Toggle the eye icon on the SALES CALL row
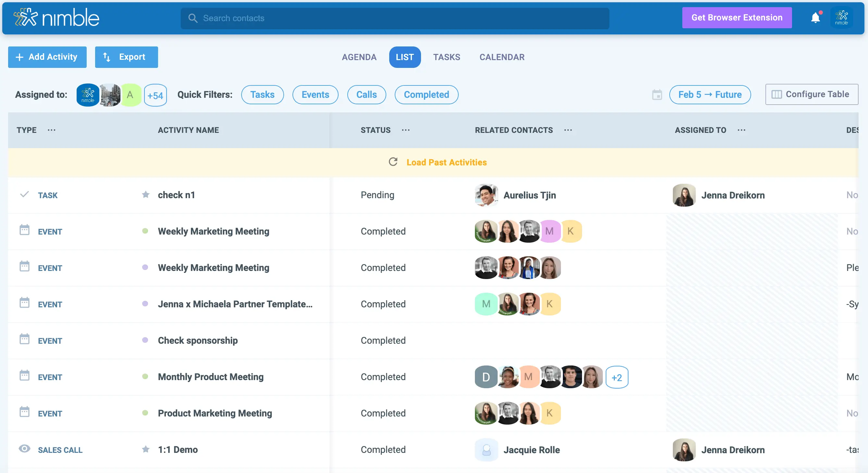Image resolution: width=868 pixels, height=473 pixels. click(x=24, y=449)
